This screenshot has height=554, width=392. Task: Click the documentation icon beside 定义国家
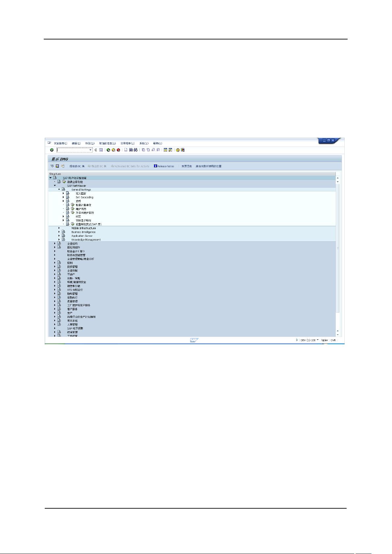tap(68, 193)
